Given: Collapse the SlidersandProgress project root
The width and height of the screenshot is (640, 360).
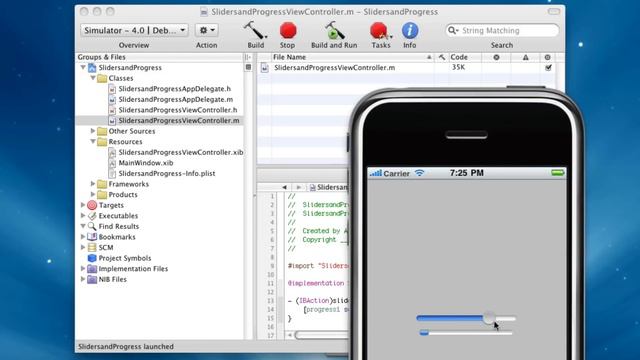Looking at the screenshot, I should [83, 67].
